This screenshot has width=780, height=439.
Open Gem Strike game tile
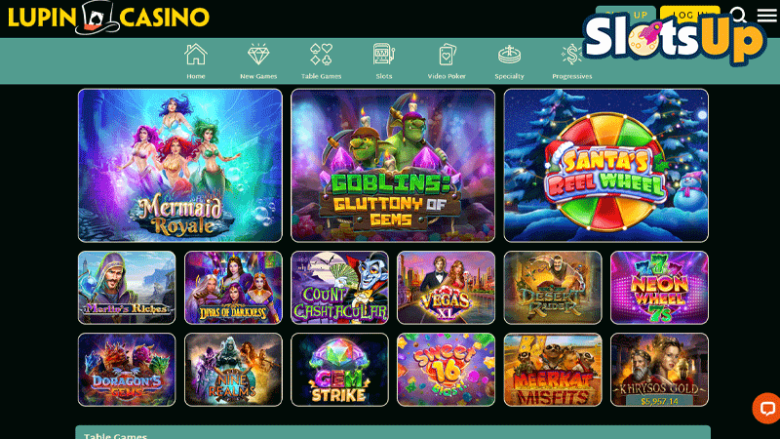click(x=340, y=369)
